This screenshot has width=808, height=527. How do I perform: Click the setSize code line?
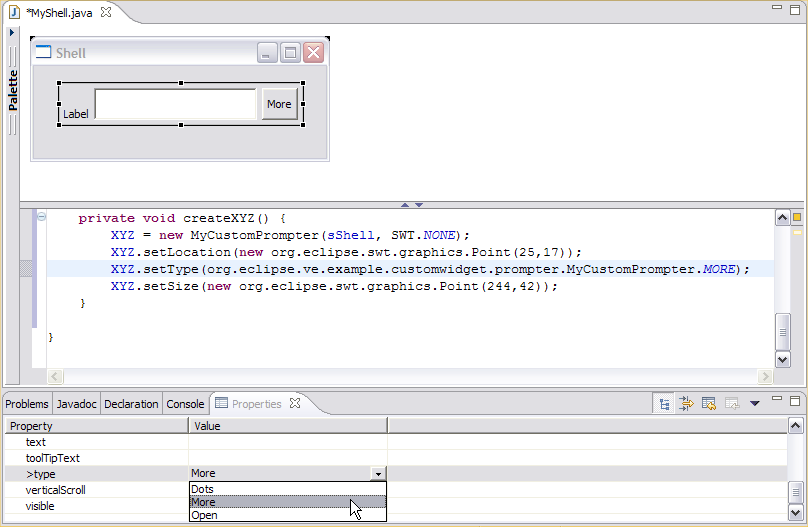coord(334,286)
